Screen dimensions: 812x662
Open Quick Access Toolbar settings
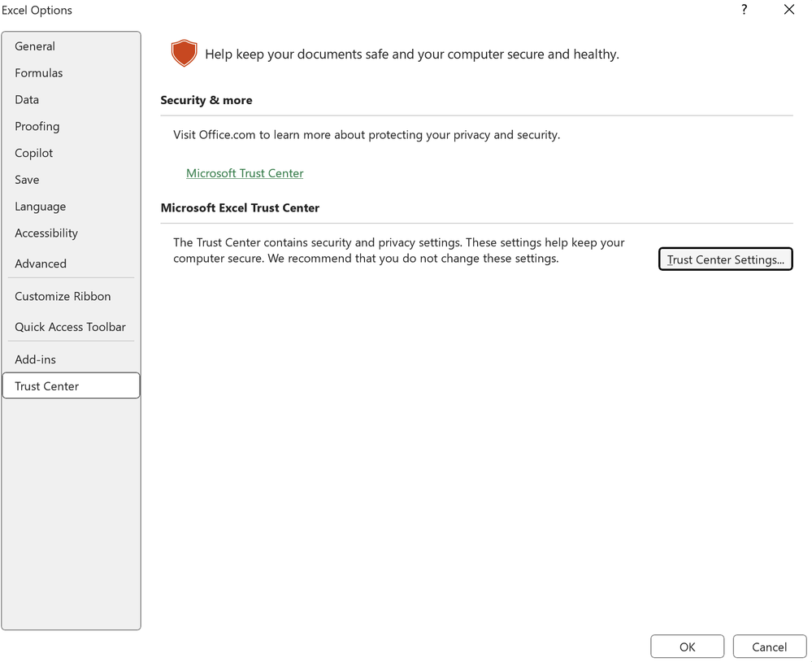click(70, 327)
